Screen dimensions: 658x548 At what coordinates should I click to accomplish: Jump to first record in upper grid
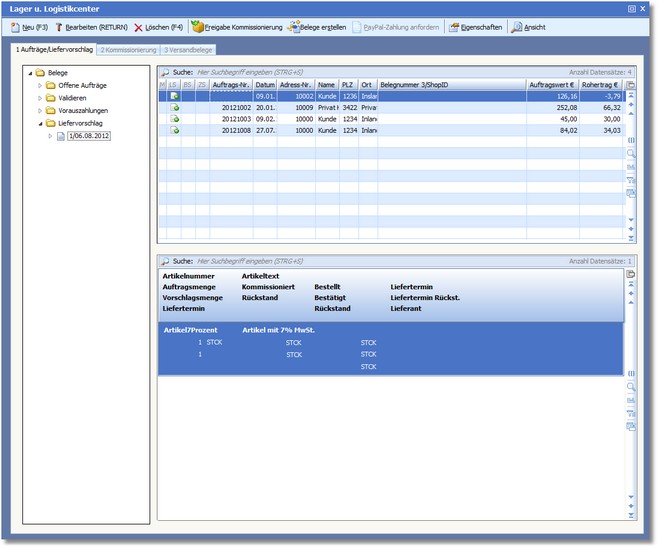631,95
